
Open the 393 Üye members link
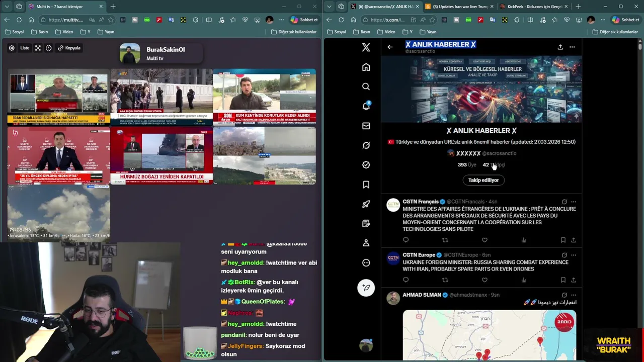(x=467, y=164)
